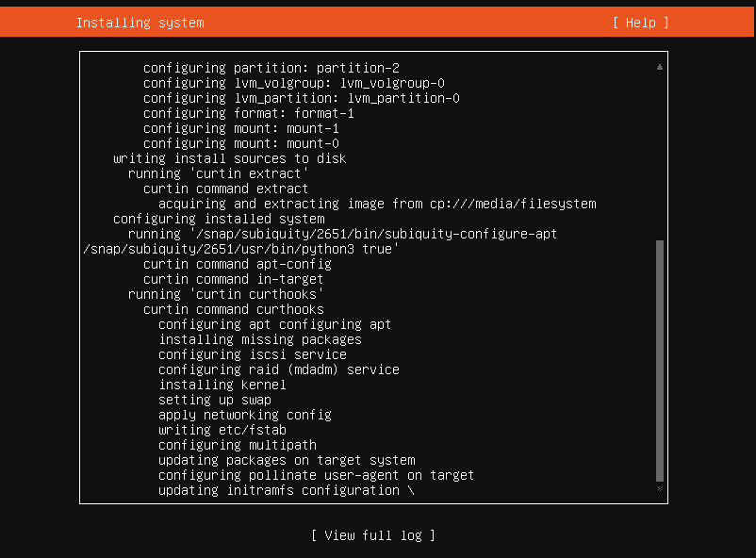Select the 'curtin command apt-config' entry
756x558 pixels.
tap(237, 264)
